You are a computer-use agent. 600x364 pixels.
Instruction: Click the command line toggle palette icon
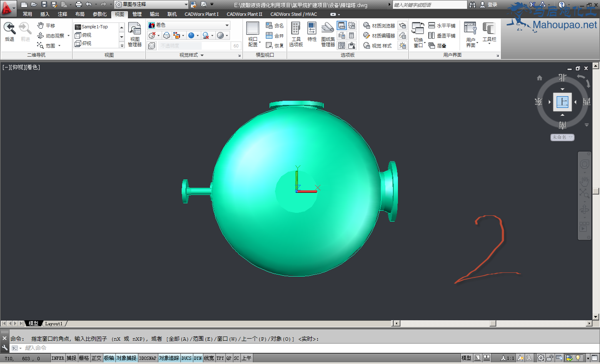[342, 26]
